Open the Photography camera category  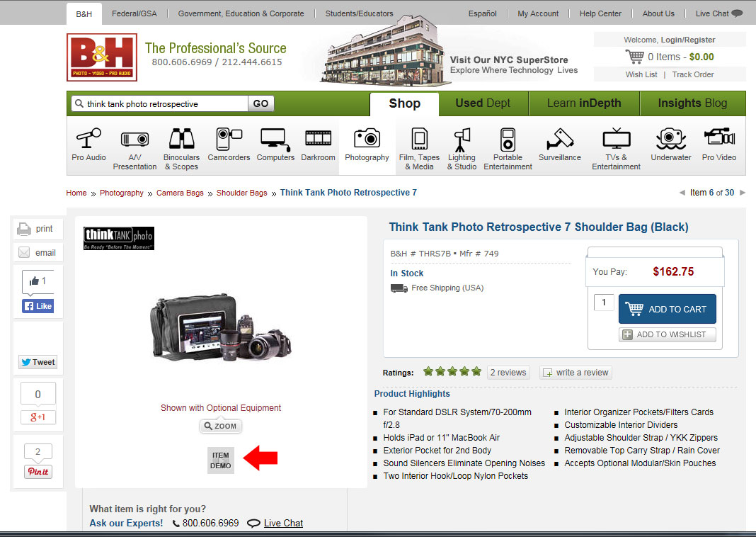[x=367, y=145]
